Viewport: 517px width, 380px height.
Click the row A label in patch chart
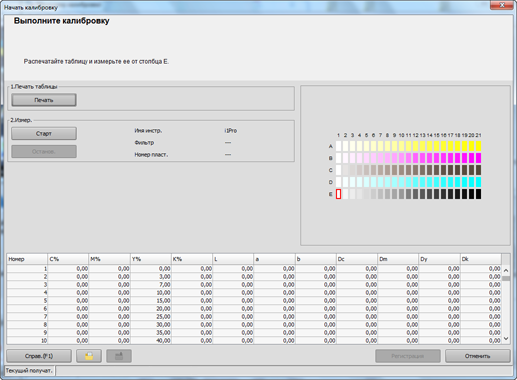pos(330,146)
